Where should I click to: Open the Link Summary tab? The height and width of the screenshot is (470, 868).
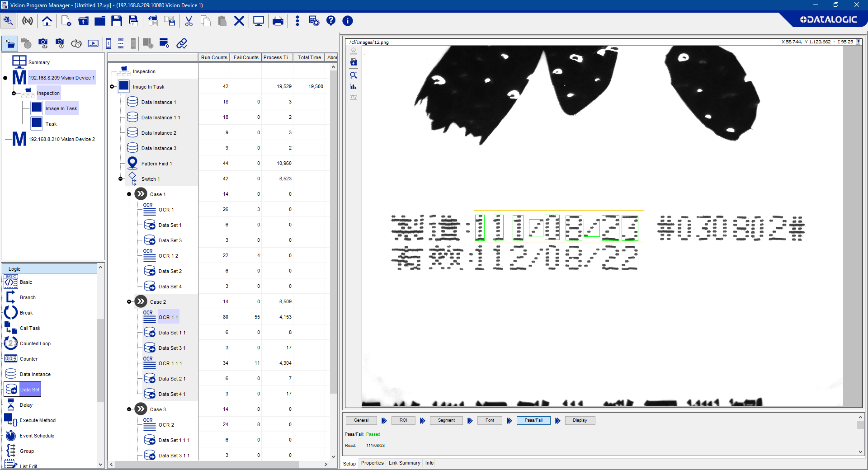point(404,463)
